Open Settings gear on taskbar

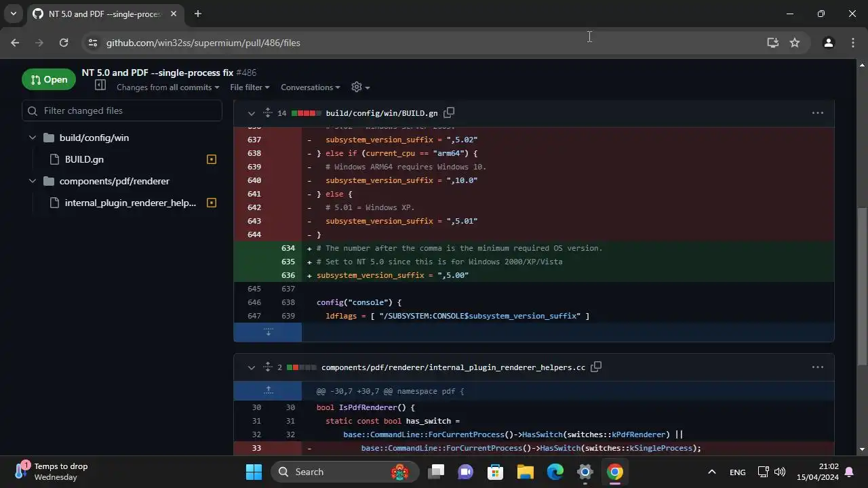(585, 472)
